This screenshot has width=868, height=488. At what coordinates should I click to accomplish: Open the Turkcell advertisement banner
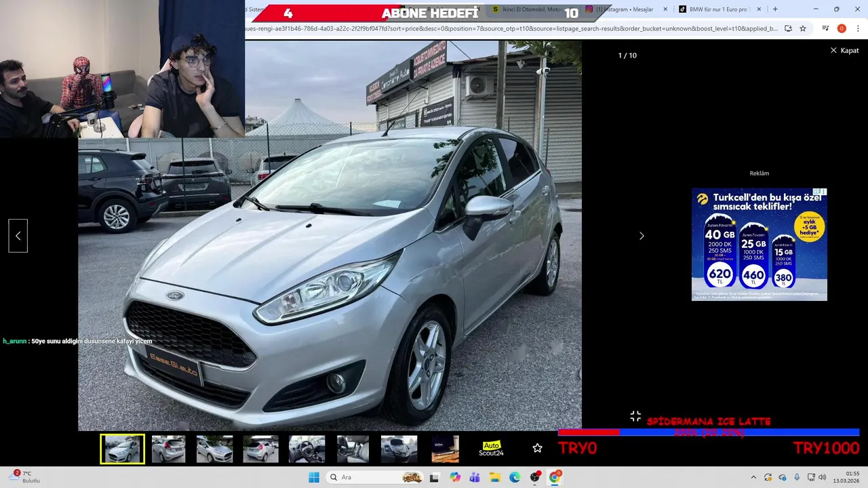759,244
